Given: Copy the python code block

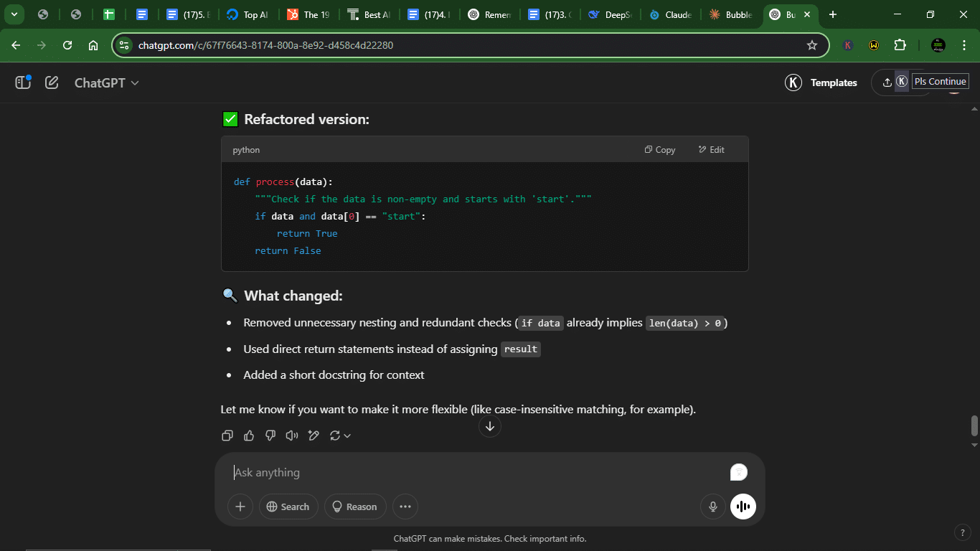Looking at the screenshot, I should (x=660, y=150).
